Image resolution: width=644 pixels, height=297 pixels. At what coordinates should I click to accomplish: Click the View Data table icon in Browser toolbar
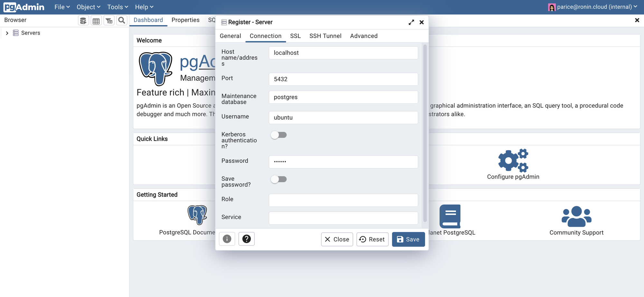(x=96, y=21)
